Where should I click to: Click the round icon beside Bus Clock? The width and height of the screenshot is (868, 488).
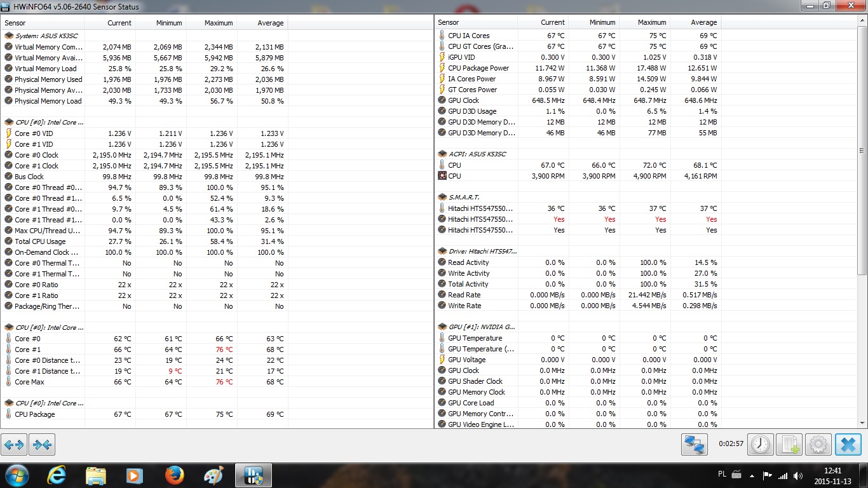pos(8,177)
